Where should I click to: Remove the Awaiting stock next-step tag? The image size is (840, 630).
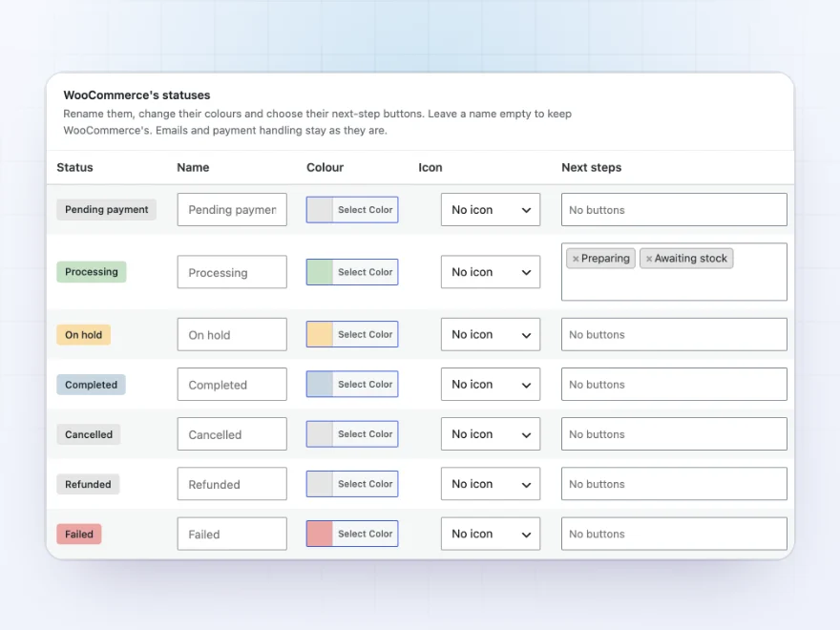(x=649, y=259)
